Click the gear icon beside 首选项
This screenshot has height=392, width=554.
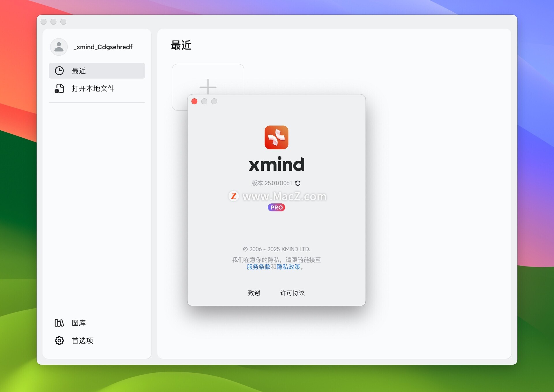coord(59,341)
